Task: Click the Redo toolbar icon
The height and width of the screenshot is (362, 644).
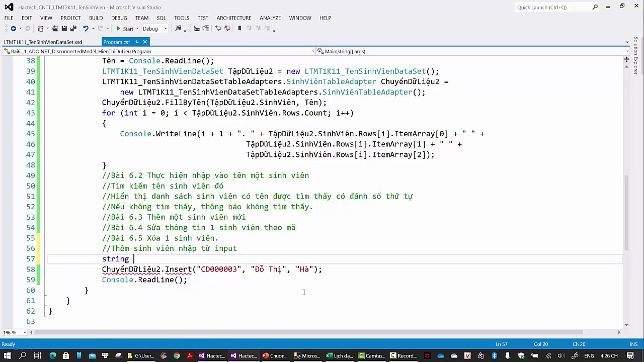Action: [100, 29]
